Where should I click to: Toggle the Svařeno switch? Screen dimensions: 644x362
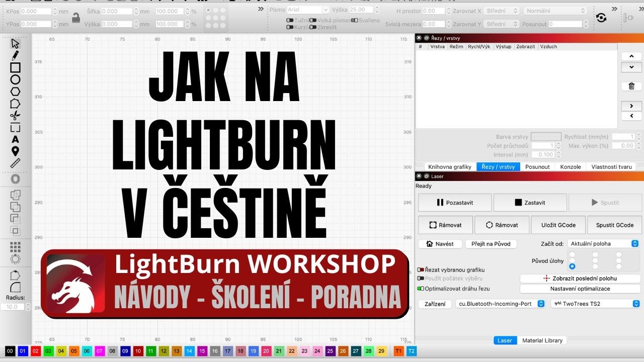(355, 21)
